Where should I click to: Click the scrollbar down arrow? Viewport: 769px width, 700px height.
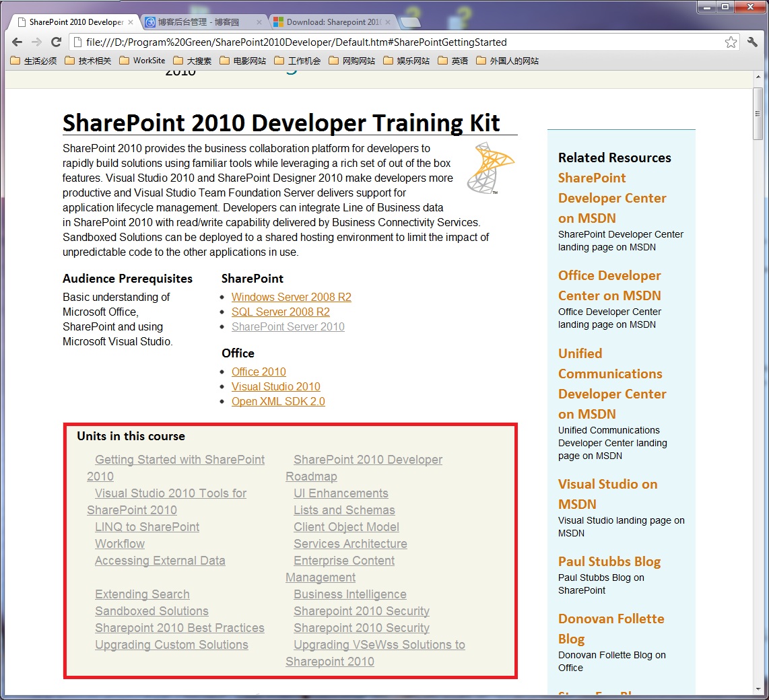click(758, 689)
